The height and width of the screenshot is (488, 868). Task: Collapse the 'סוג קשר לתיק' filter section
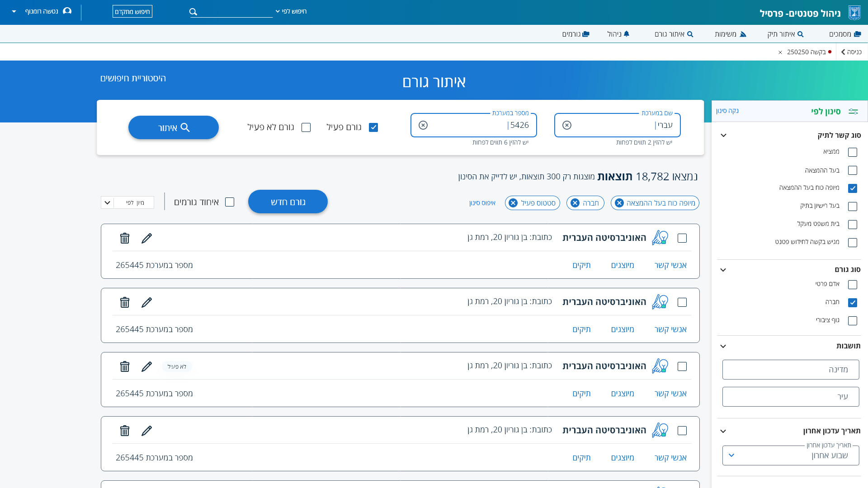pyautogui.click(x=723, y=135)
